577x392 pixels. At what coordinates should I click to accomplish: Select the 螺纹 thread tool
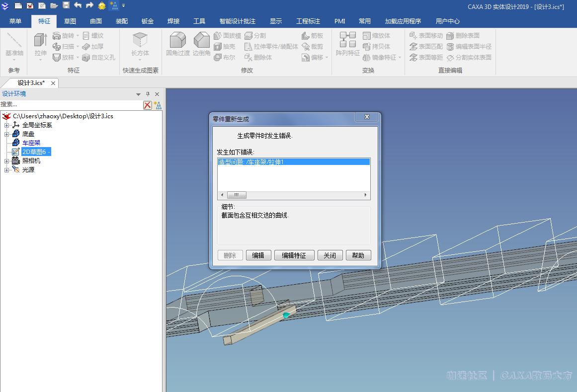(93, 36)
